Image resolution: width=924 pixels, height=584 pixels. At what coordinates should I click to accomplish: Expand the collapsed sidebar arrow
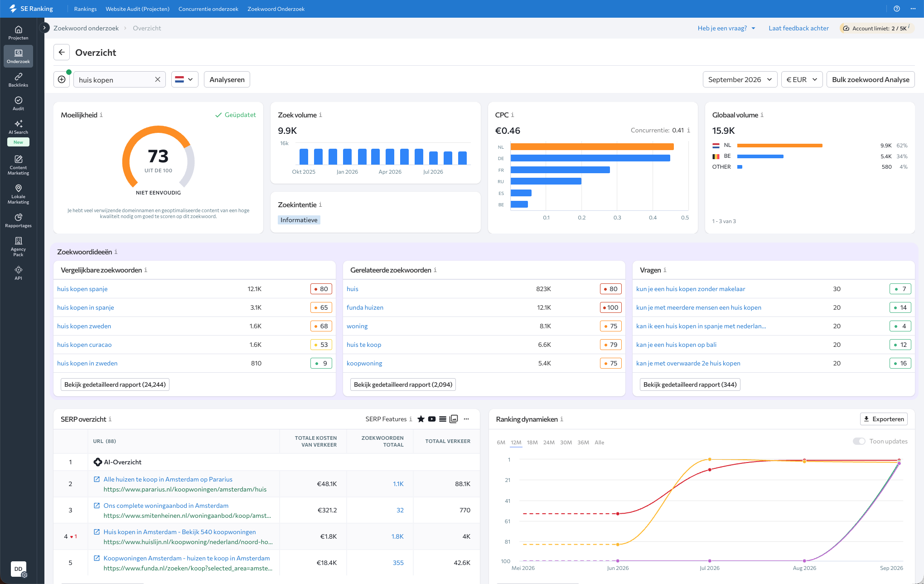coord(44,28)
